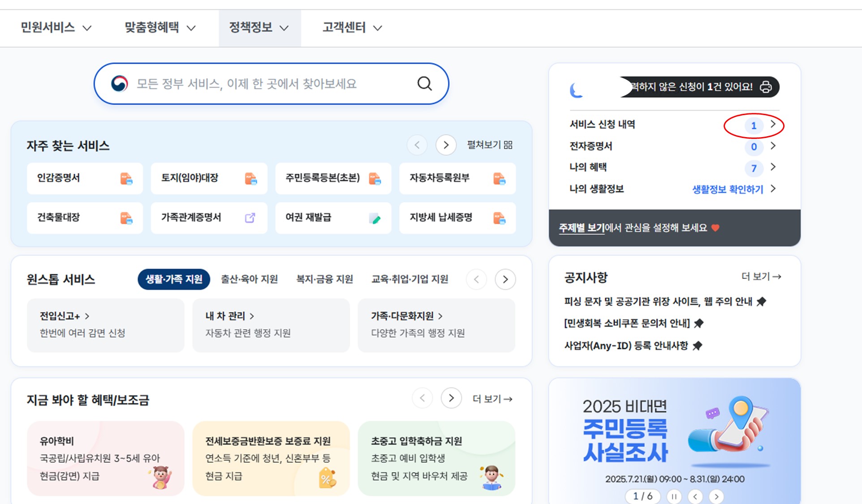The height and width of the screenshot is (504, 862).
Task: Click the 여권 재발급 pencil icon
Action: click(x=375, y=218)
